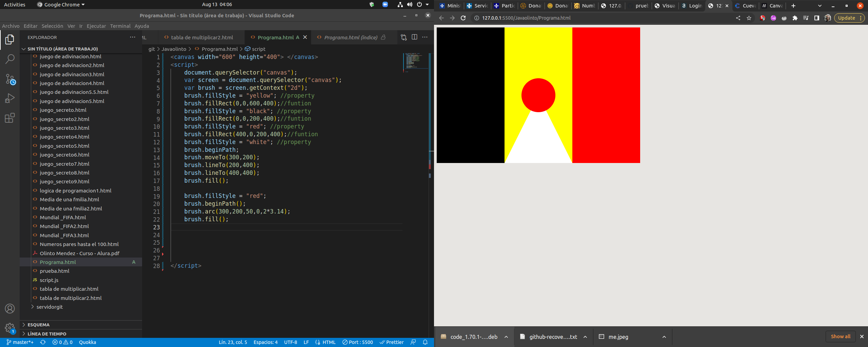This screenshot has height=347, width=868.
Task: Open the Explorer view in activity bar
Action: click(10, 40)
